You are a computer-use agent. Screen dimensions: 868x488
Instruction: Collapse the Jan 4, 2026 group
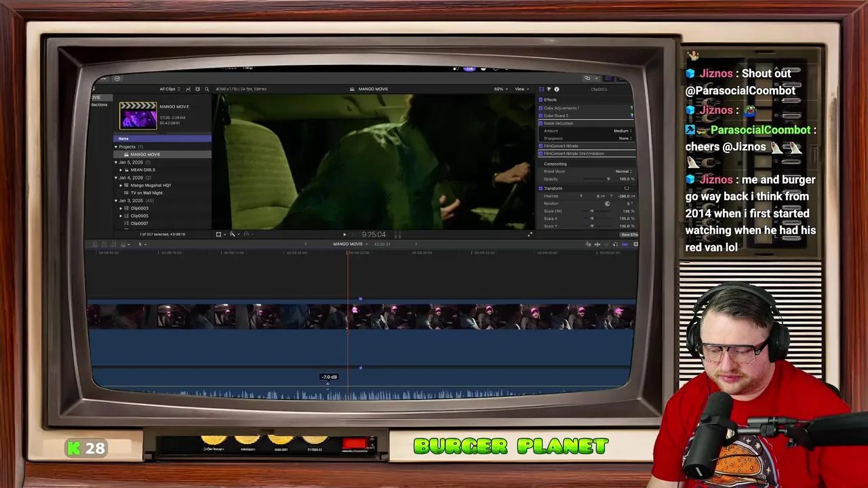click(x=116, y=178)
